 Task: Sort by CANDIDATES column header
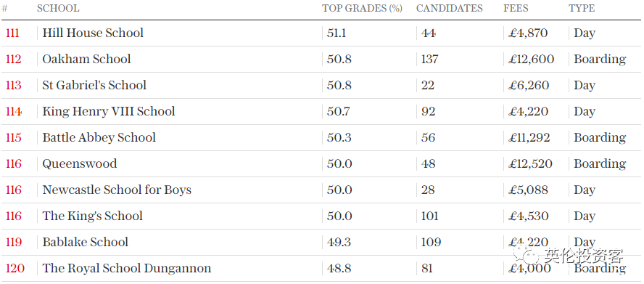click(450, 8)
